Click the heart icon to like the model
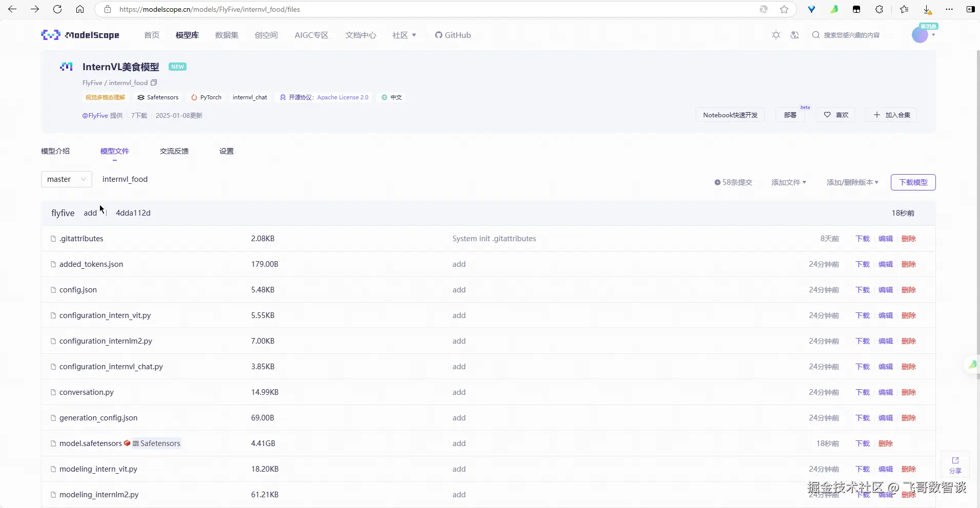980x508 pixels. pyautogui.click(x=827, y=115)
